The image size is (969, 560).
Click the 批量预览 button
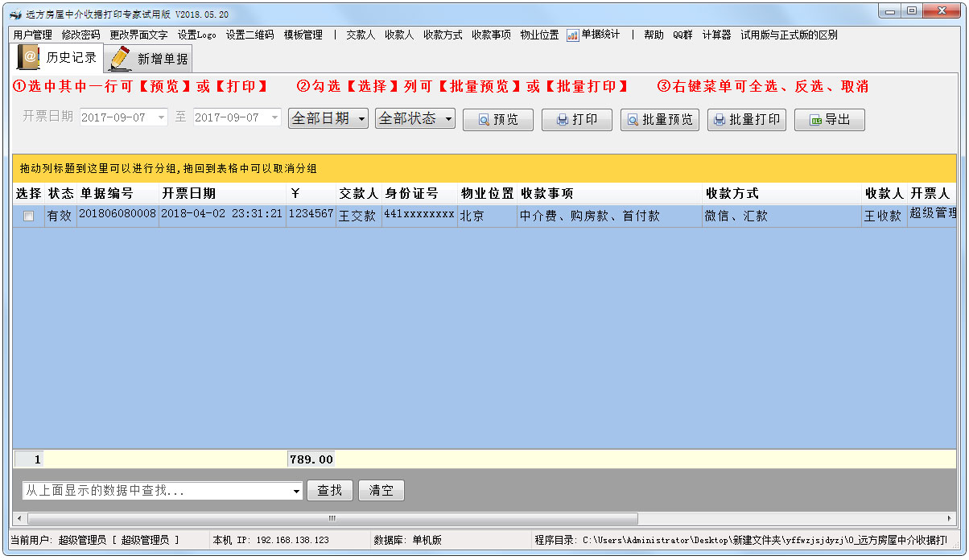pyautogui.click(x=659, y=120)
